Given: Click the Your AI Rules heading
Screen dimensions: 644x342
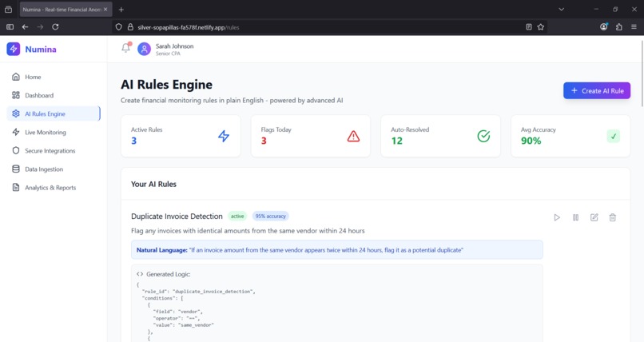Looking at the screenshot, I should coord(153,185).
